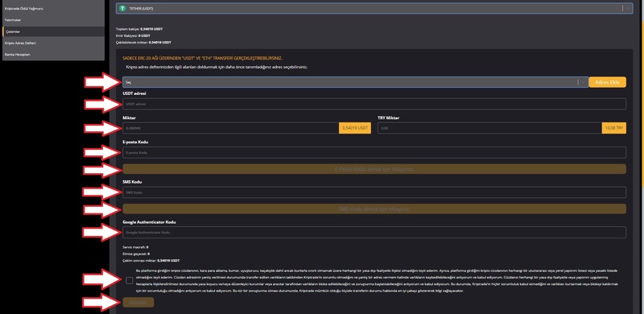Open the TETHER (USDT) currency dropdown
644x314 pixels.
[x=374, y=8]
